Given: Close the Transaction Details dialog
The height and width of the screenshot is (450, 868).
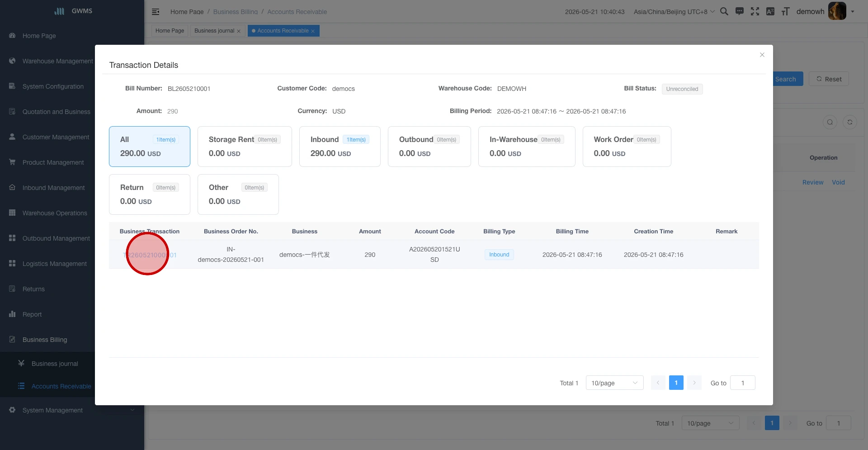Looking at the screenshot, I should [x=762, y=55].
